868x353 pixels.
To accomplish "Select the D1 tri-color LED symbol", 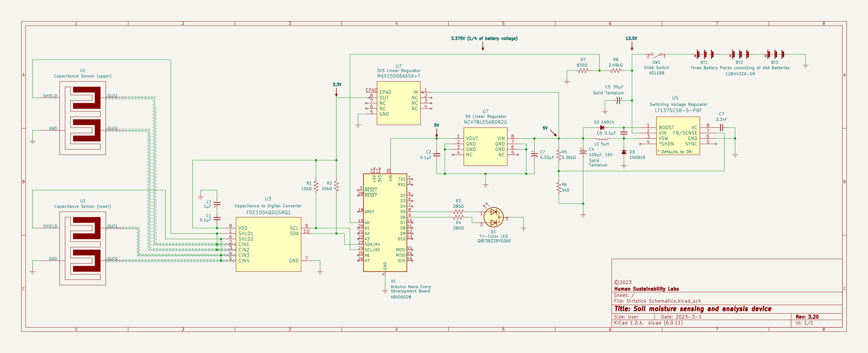I will click(494, 217).
